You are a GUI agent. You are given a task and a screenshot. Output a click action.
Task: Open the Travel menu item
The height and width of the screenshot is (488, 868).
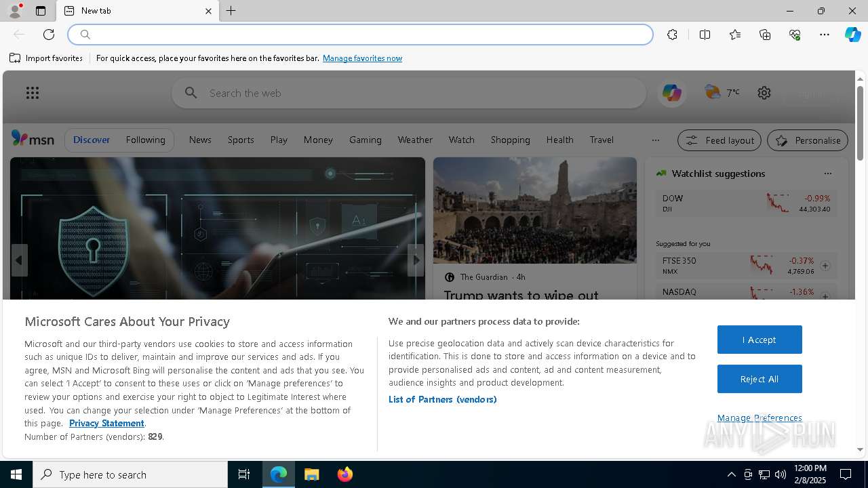[601, 140]
